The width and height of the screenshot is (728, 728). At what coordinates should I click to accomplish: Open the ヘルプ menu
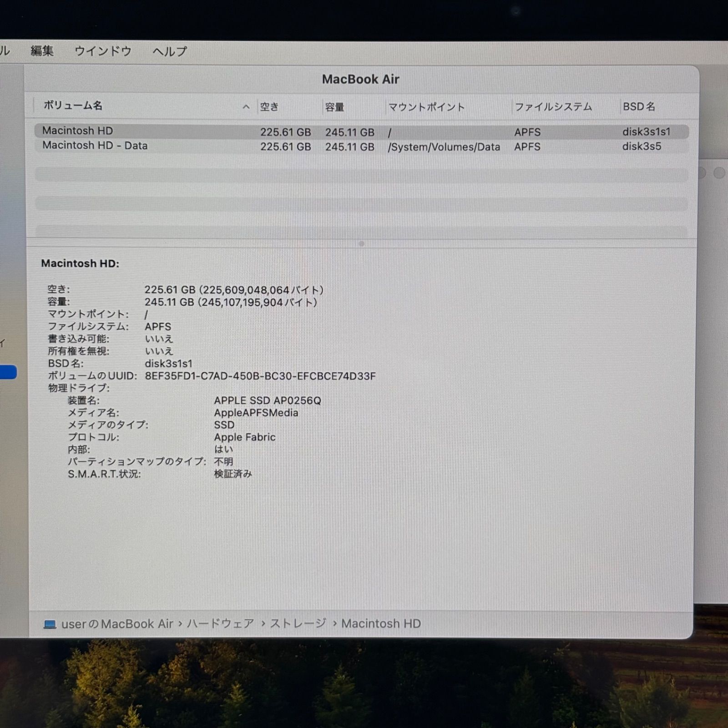pyautogui.click(x=170, y=51)
